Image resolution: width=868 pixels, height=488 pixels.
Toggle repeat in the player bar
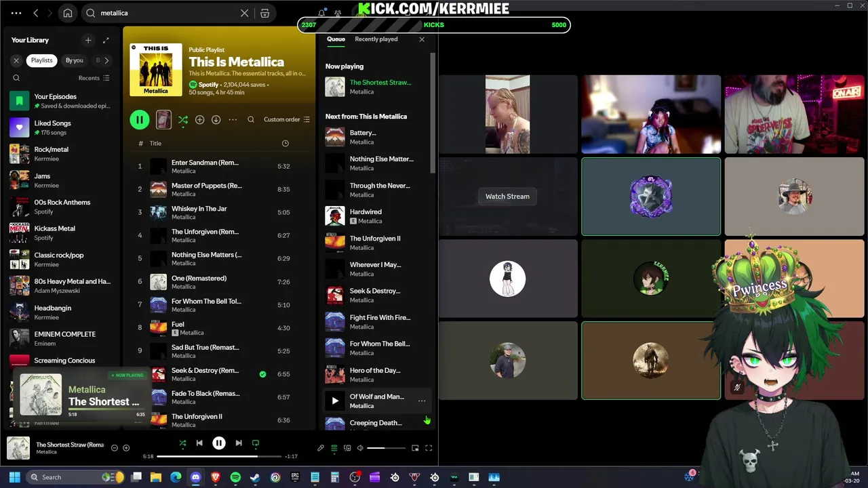[x=256, y=443]
